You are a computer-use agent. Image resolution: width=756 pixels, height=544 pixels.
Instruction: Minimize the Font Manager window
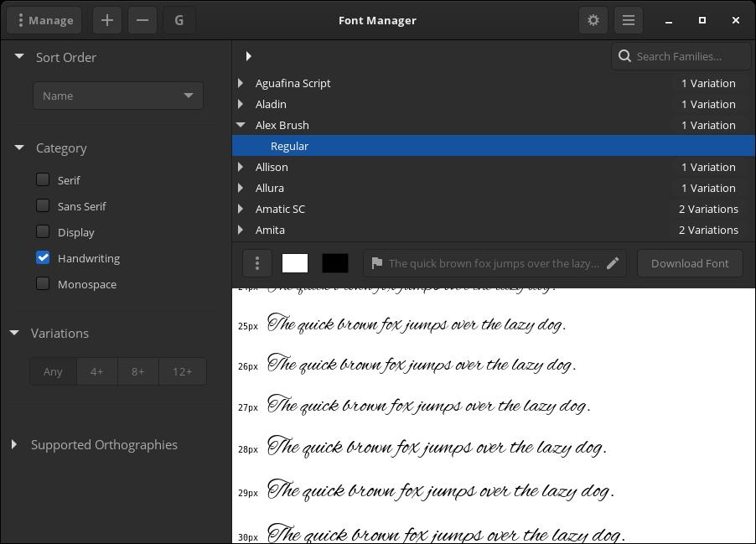click(x=669, y=21)
